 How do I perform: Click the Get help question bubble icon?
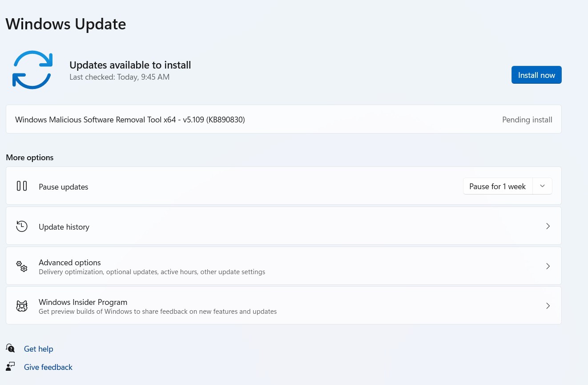tap(10, 349)
